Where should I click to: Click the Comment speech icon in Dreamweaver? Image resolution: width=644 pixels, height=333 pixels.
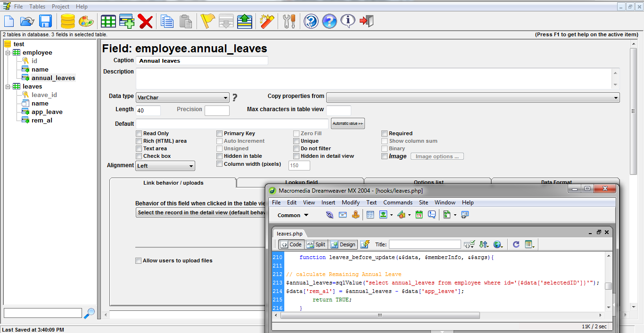click(431, 215)
